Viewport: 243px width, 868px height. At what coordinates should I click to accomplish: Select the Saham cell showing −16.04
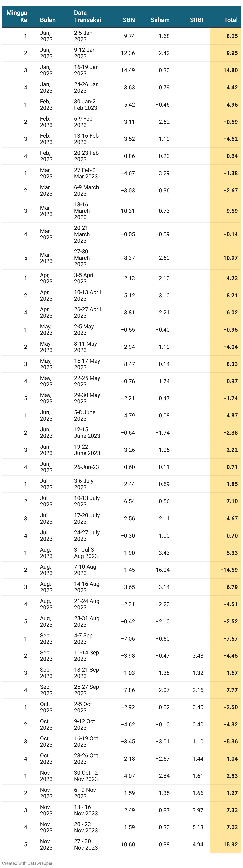click(x=161, y=570)
